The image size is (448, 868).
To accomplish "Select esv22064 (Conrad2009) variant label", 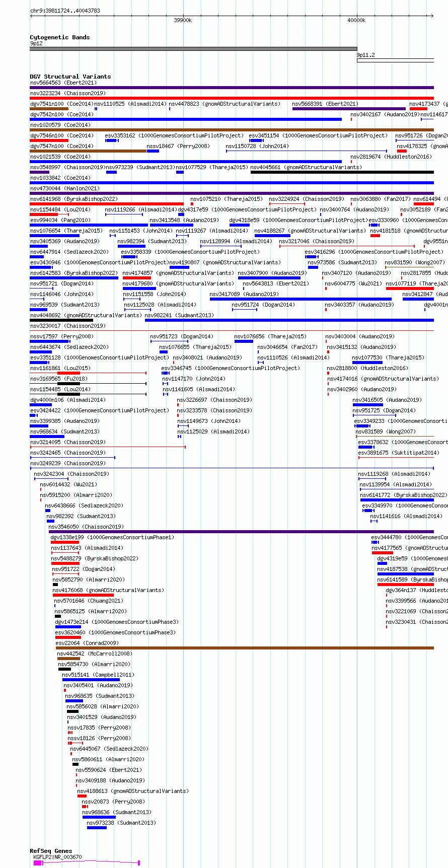I will coord(87,643).
